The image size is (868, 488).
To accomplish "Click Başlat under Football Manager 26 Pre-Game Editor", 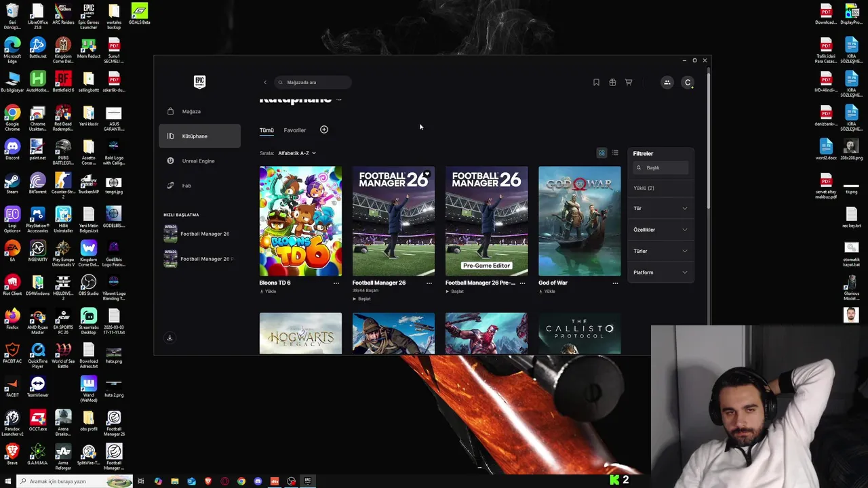I will tap(454, 291).
